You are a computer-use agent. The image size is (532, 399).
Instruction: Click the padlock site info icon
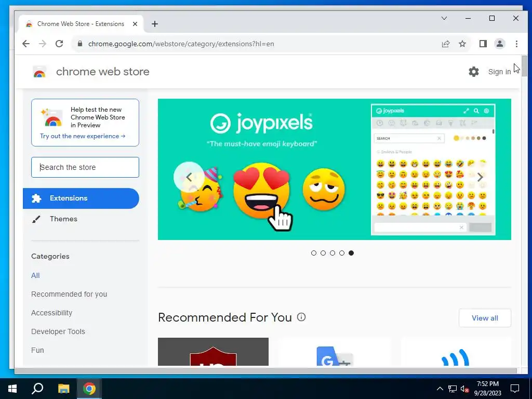pyautogui.click(x=79, y=44)
